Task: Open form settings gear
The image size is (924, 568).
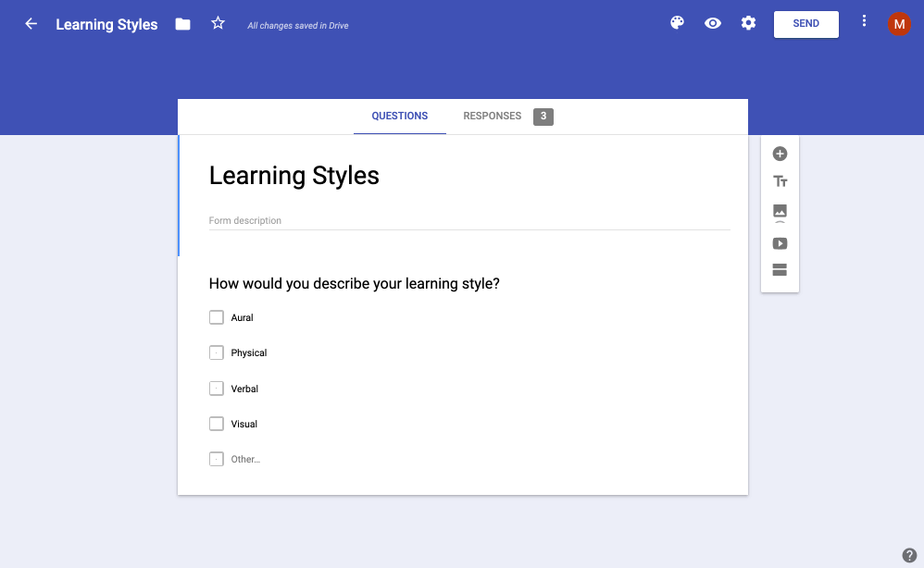Action: (748, 23)
